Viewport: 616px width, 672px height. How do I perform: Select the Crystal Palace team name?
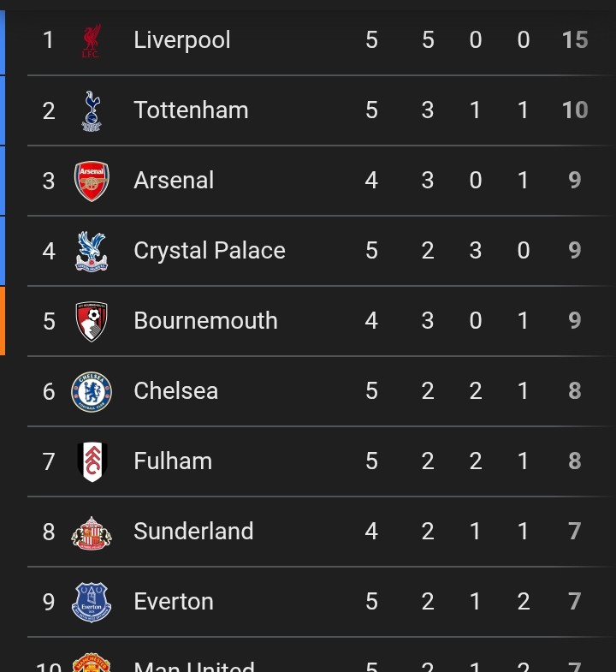click(210, 250)
